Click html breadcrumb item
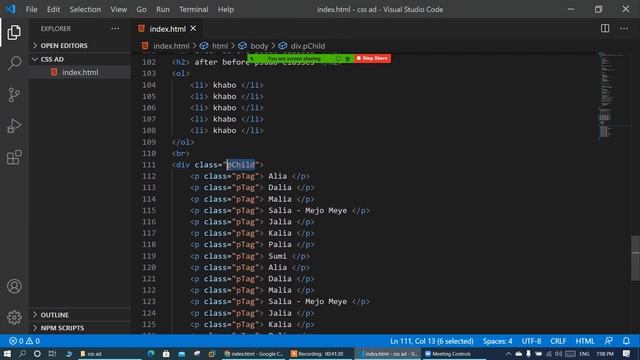Viewport: 640px width, 360px height. [x=220, y=46]
